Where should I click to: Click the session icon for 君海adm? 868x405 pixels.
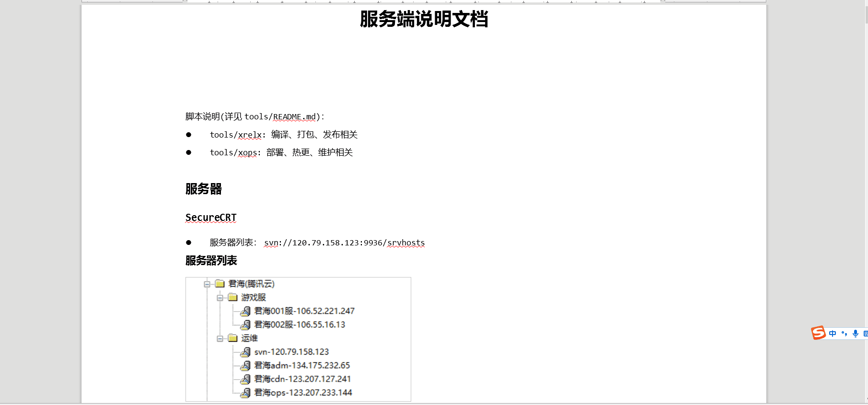(x=245, y=365)
